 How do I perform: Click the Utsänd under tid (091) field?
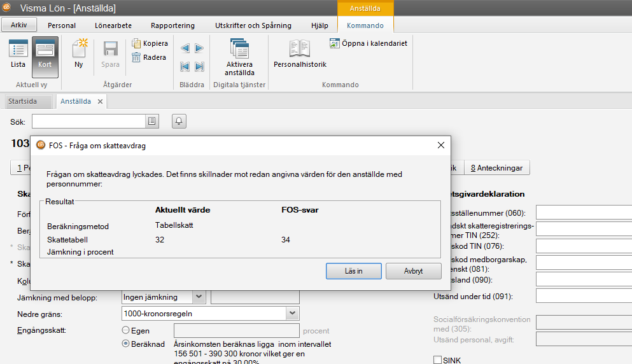point(584,297)
